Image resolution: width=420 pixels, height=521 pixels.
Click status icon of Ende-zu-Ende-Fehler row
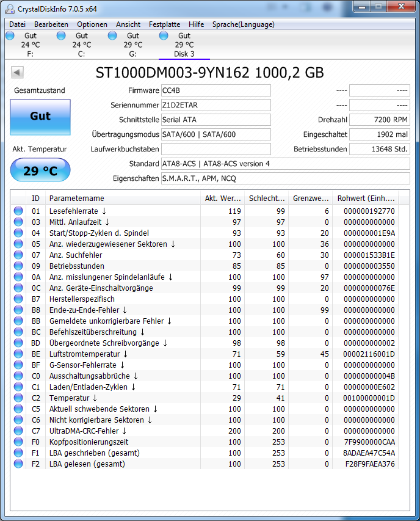(18, 310)
